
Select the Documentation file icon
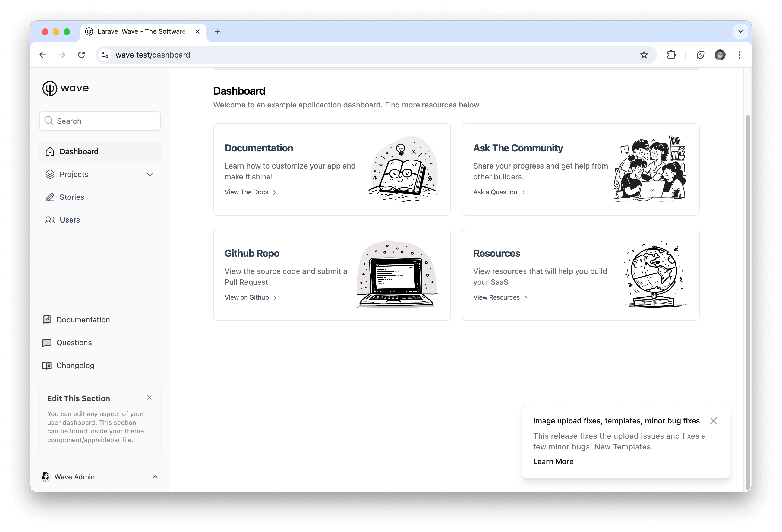pyautogui.click(x=47, y=319)
